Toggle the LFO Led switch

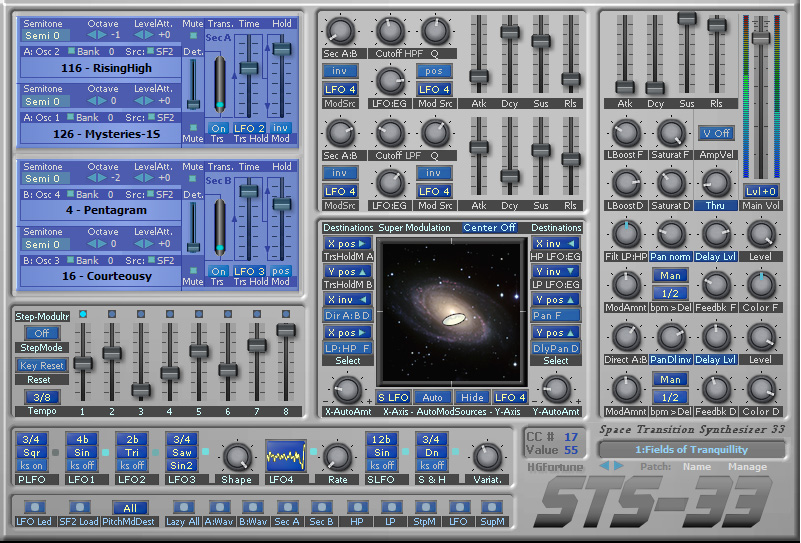coord(34,507)
